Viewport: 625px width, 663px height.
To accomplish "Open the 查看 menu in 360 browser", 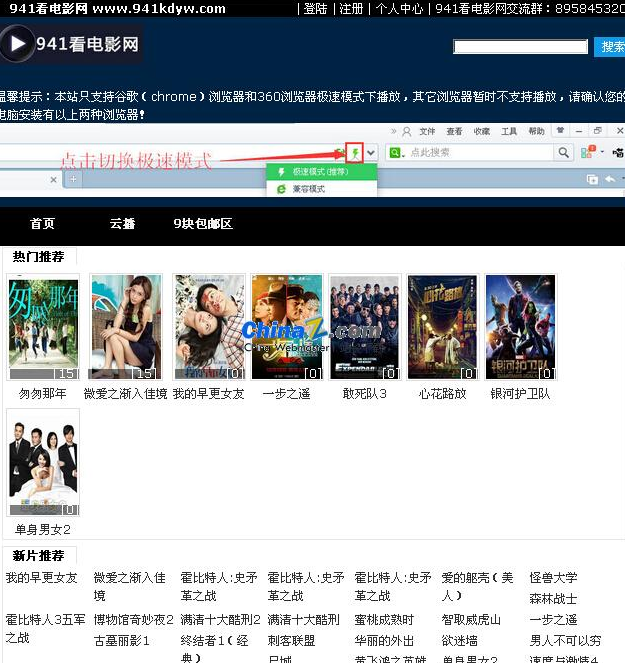I will click(455, 132).
